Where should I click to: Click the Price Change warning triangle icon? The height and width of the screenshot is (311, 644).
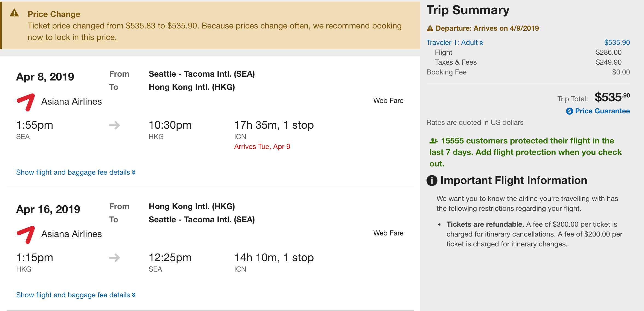pyautogui.click(x=14, y=13)
